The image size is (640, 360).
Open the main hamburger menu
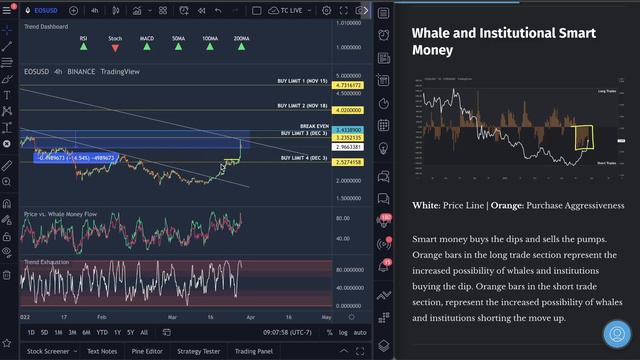pos(7,10)
